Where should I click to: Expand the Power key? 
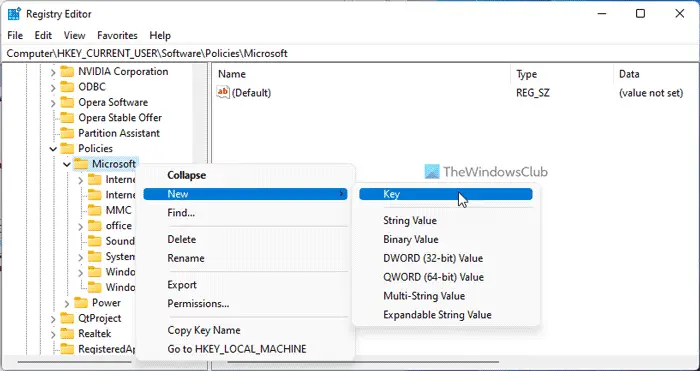[67, 304]
